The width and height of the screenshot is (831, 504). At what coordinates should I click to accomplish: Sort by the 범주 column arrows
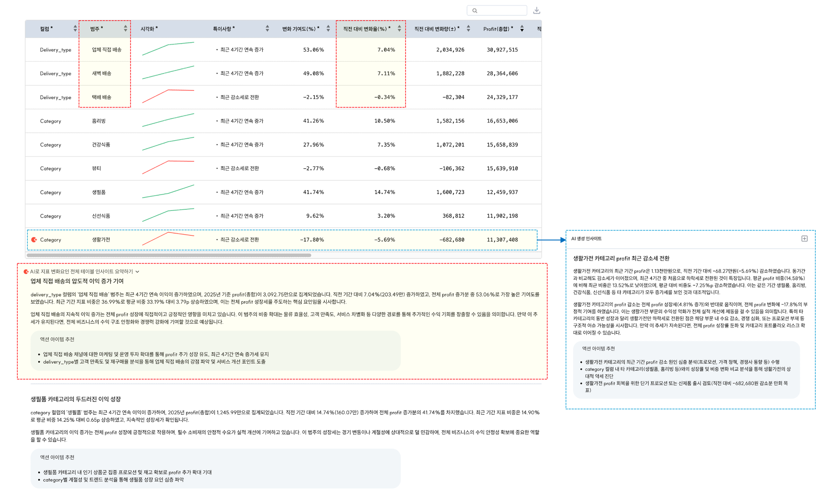tap(125, 29)
